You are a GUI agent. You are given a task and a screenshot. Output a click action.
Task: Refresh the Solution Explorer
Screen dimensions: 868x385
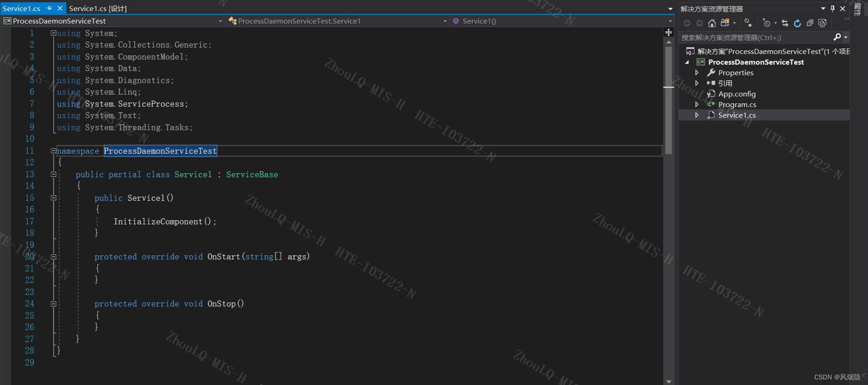pos(797,23)
